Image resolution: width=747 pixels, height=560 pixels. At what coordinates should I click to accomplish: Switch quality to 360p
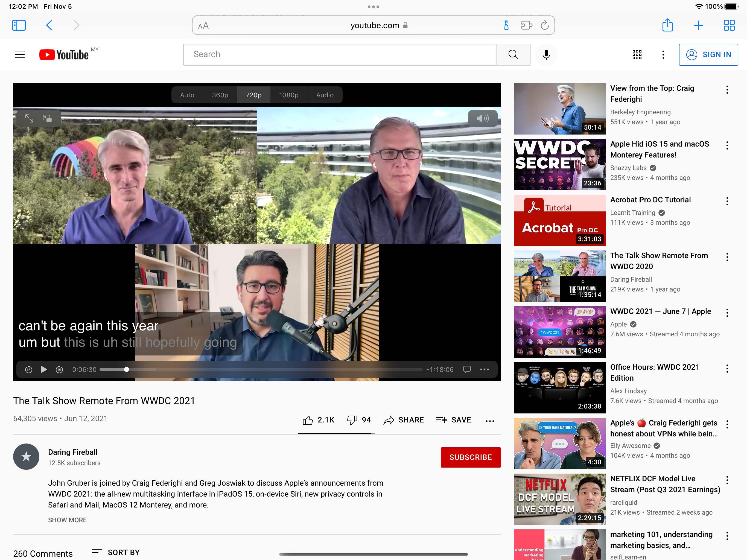220,95
